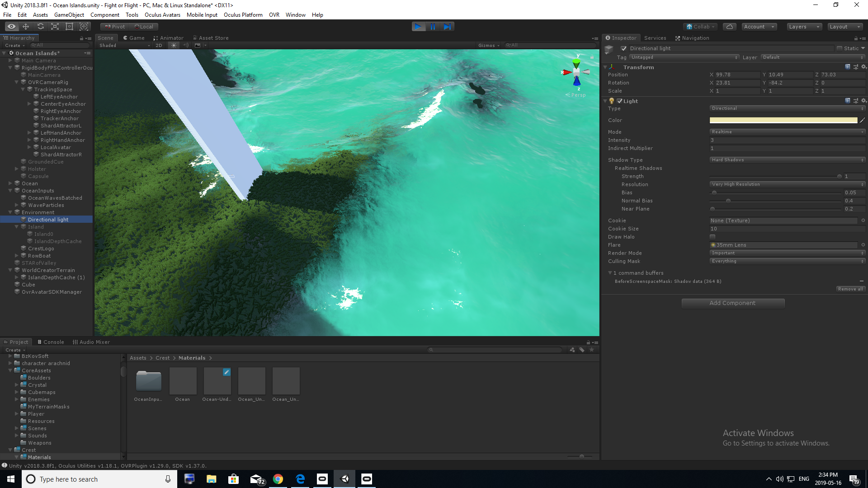Open the GameObject menu

[69, 14]
